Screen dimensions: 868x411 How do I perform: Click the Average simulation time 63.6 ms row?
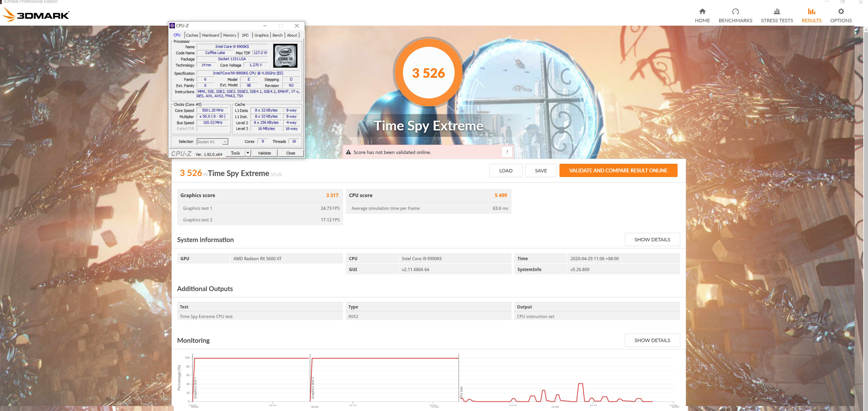(428, 208)
